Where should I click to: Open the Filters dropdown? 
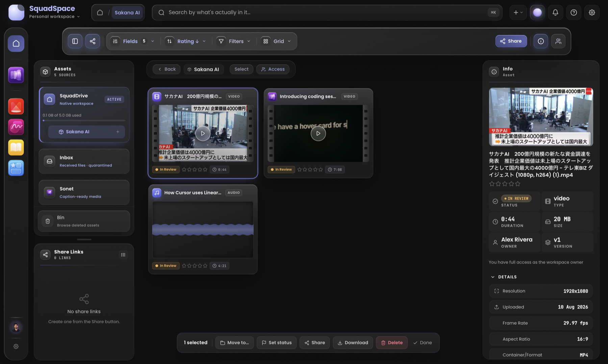tap(234, 41)
